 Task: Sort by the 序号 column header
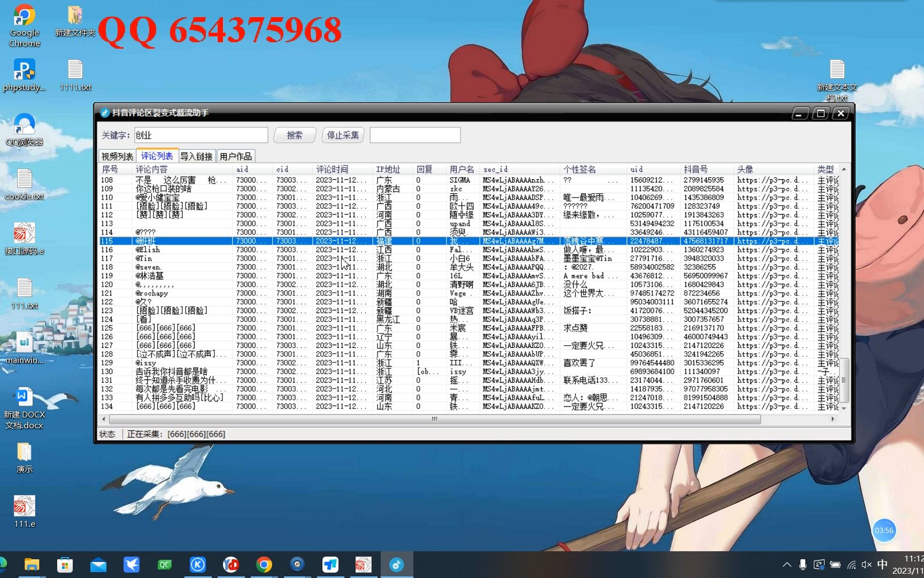click(115, 169)
